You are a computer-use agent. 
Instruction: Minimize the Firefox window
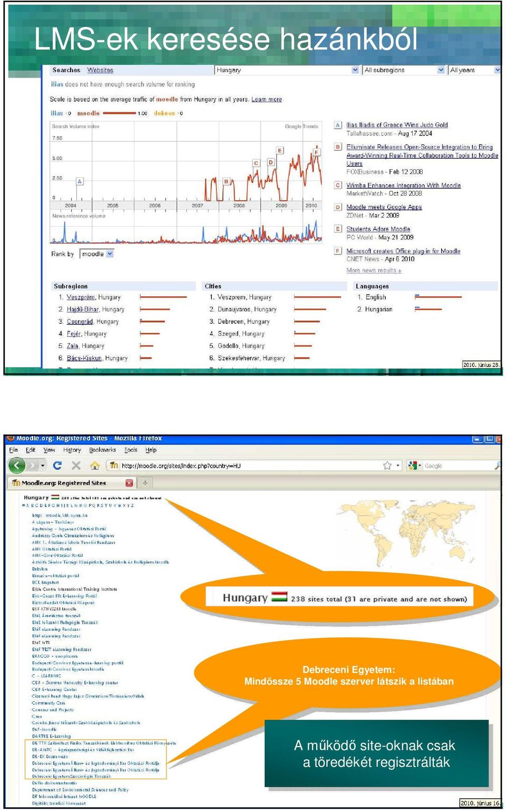point(478,439)
